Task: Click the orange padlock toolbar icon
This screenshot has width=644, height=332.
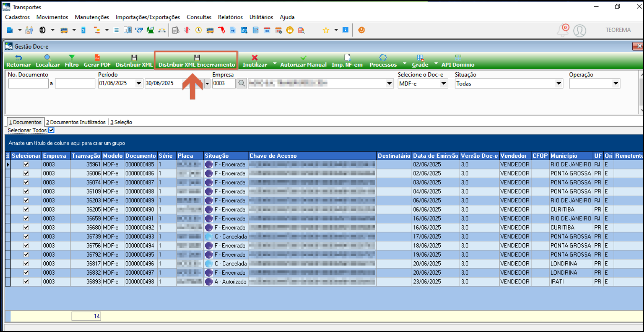Action: point(290,30)
